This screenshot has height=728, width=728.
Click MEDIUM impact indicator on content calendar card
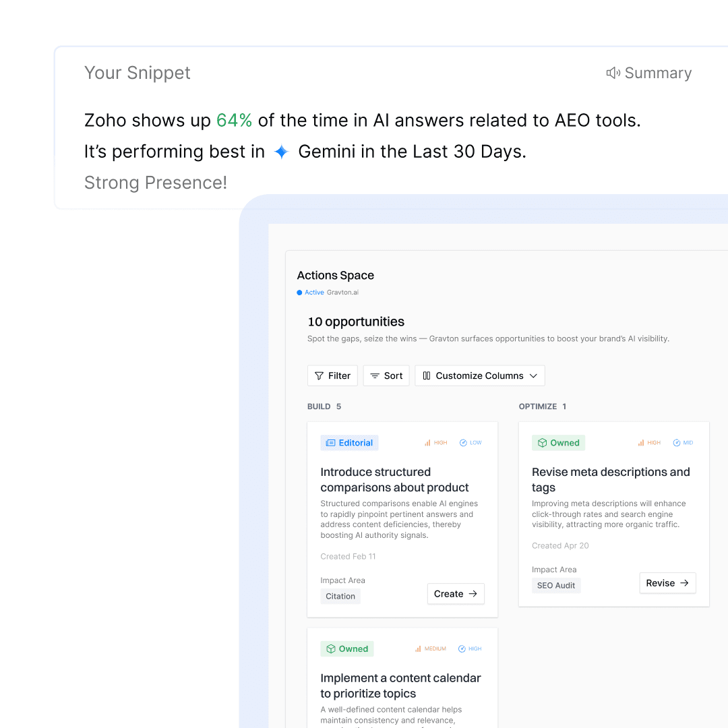pos(430,648)
